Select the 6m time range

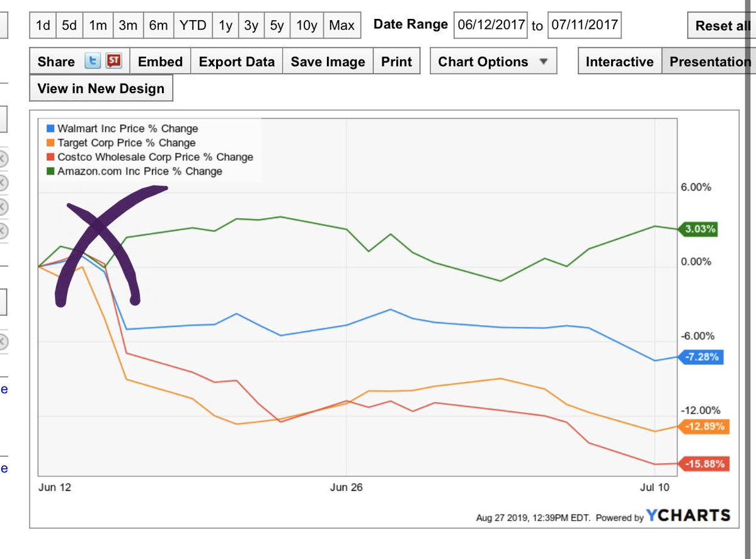(159, 26)
